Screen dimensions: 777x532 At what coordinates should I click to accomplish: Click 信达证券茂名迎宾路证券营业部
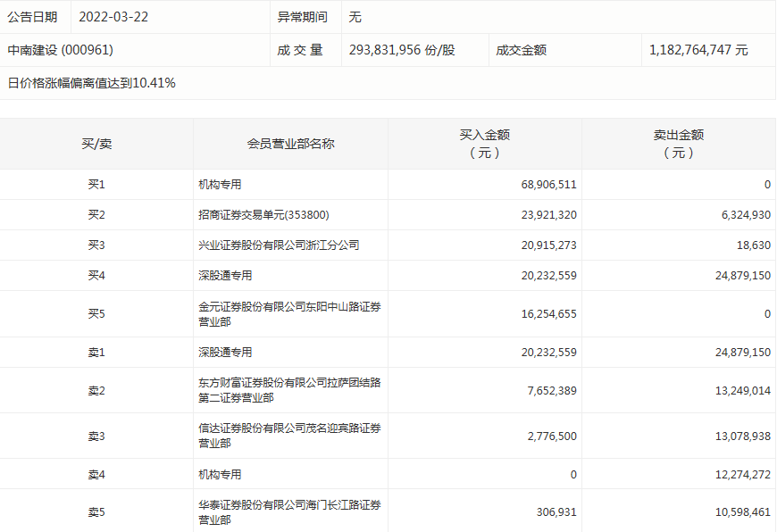point(290,436)
